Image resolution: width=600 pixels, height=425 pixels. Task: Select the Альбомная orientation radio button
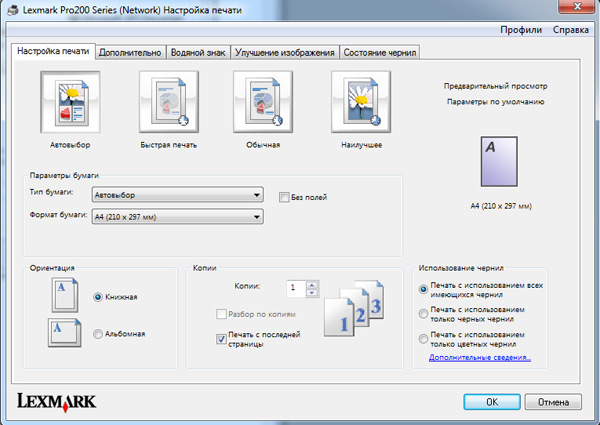tap(98, 333)
